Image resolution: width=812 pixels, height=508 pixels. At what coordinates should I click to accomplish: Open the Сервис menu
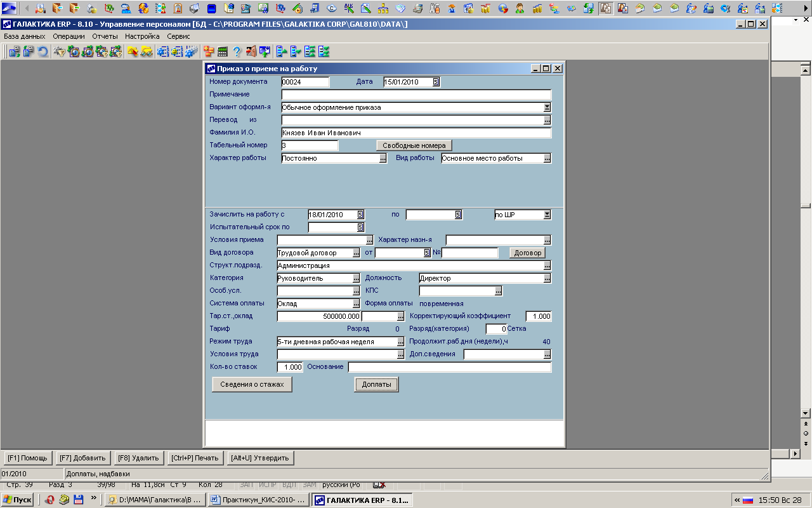click(178, 36)
